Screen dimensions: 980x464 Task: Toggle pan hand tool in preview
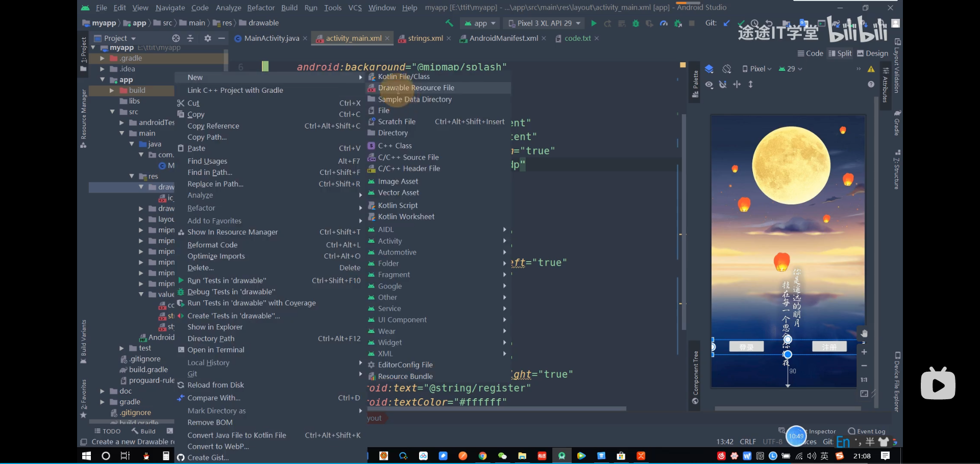point(864,333)
